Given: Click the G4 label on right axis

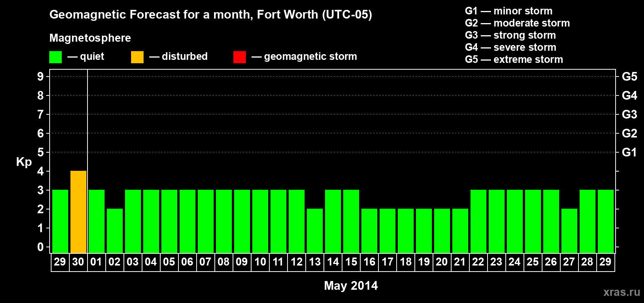Looking at the screenshot, I should click(630, 95).
